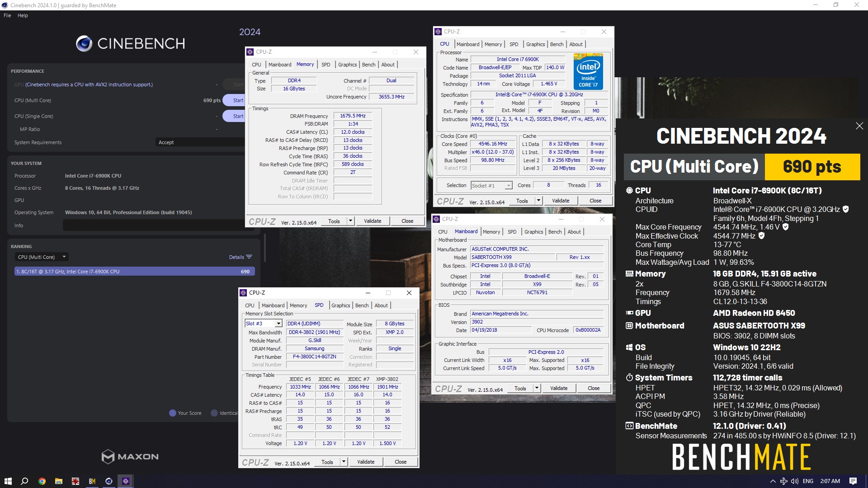
Task: Click the Info input field
Action: [154, 225]
